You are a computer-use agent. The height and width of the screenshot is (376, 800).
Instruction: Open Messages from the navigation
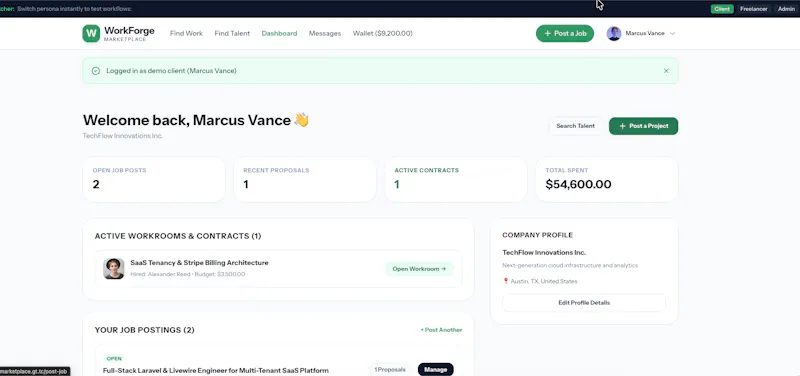pyautogui.click(x=324, y=33)
